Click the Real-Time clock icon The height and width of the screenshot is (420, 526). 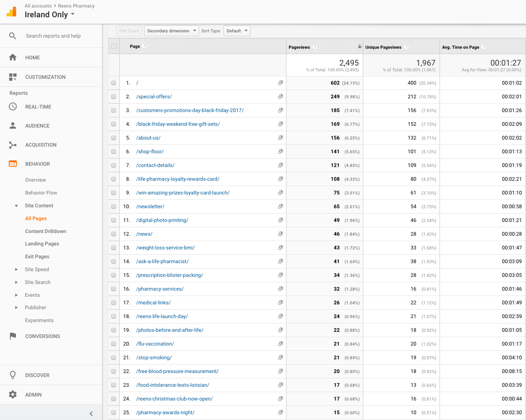(x=13, y=107)
